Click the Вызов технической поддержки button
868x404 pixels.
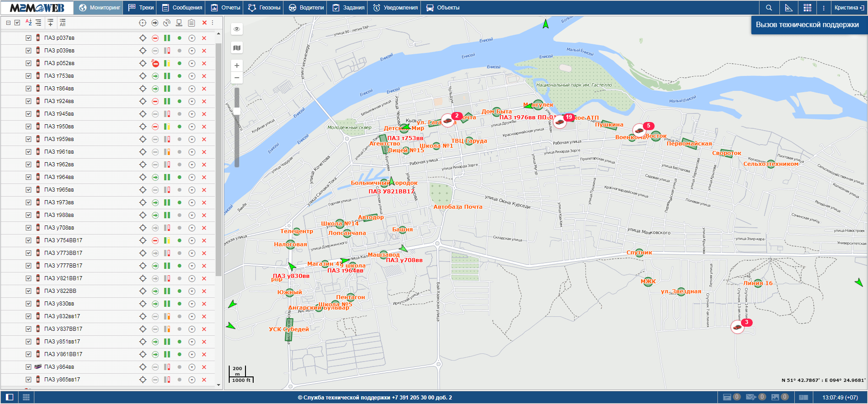(807, 25)
